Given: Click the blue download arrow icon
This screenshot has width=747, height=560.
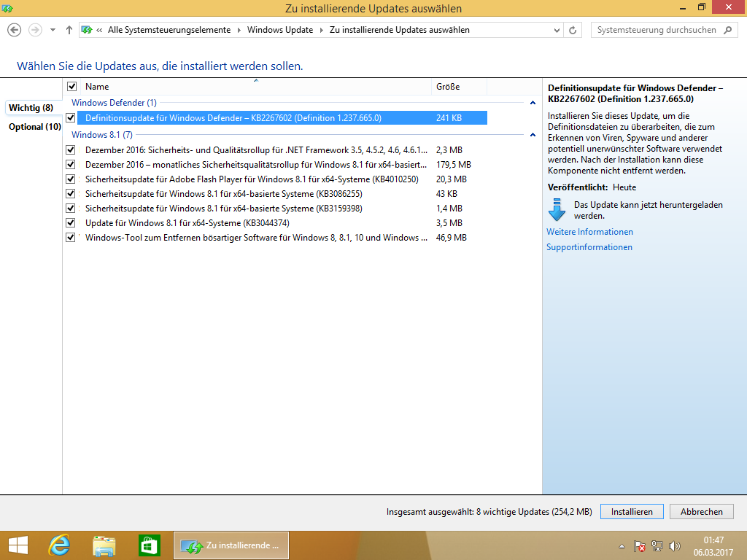Looking at the screenshot, I should (x=557, y=210).
